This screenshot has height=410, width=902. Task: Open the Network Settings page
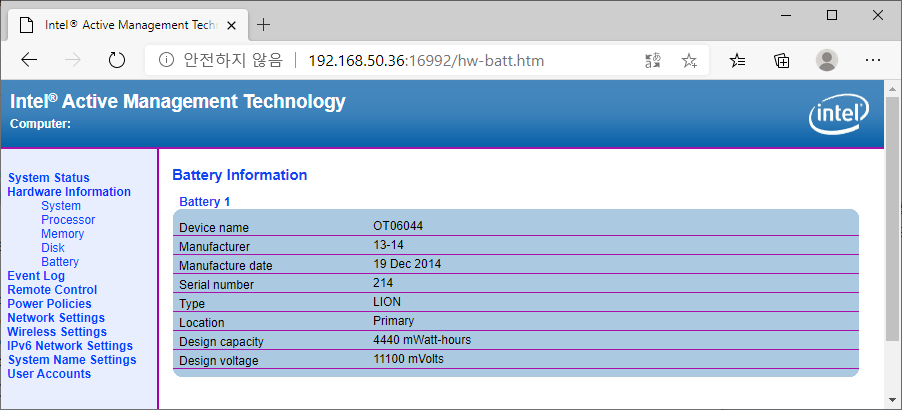pyautogui.click(x=56, y=318)
